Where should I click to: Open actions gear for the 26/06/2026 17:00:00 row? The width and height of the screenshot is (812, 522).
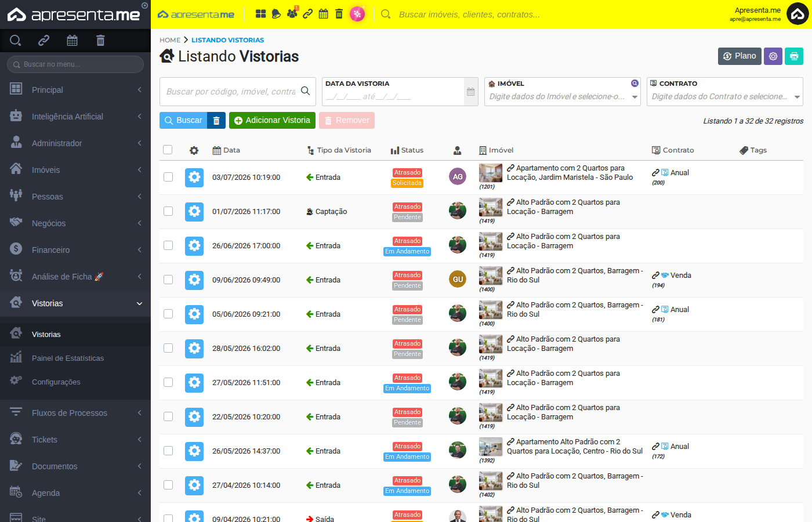click(x=194, y=246)
